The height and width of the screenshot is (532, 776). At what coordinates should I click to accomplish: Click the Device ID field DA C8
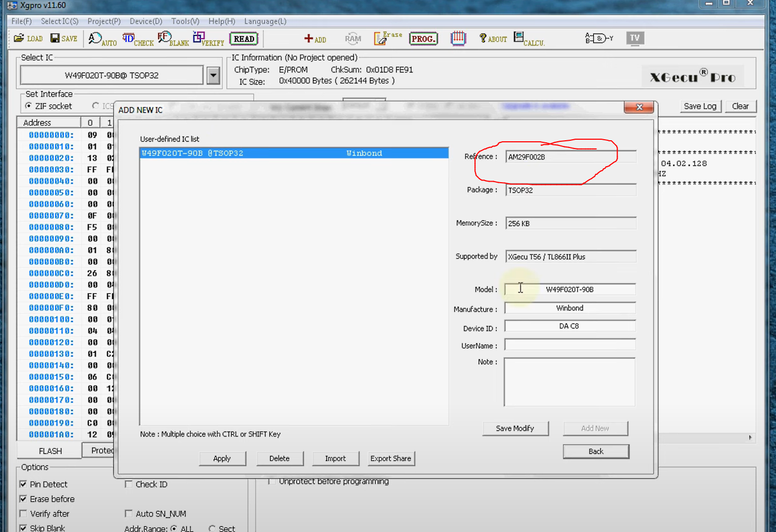click(570, 326)
